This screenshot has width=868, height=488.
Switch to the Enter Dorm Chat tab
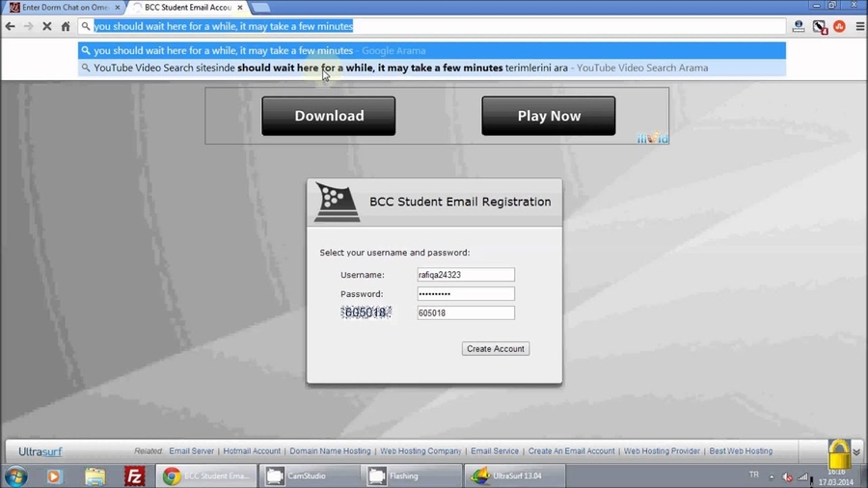click(64, 7)
